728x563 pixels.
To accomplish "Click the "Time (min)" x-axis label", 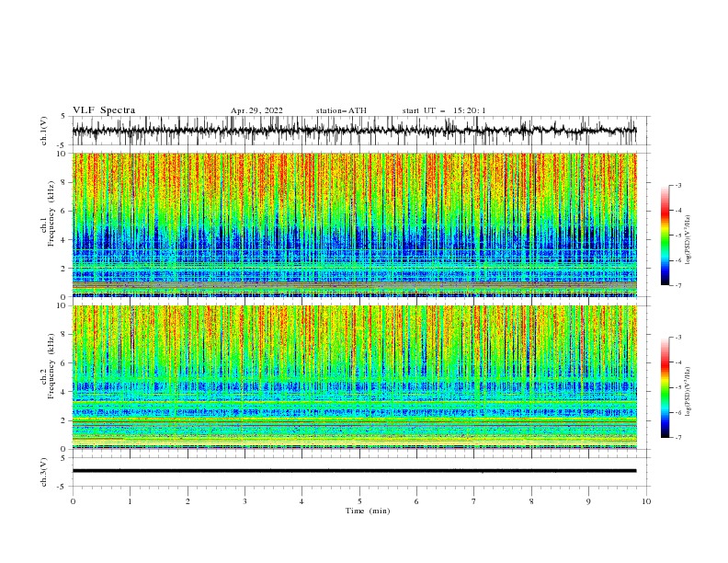I will [368, 511].
